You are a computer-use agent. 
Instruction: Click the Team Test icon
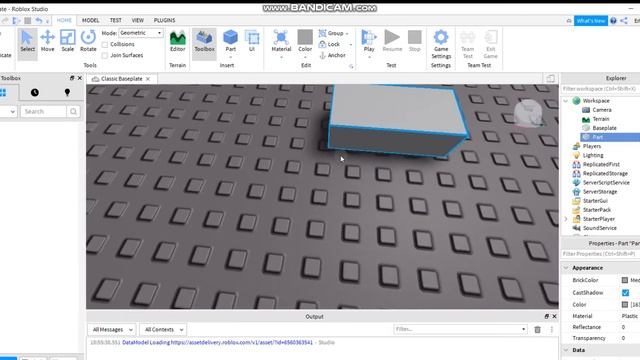[467, 44]
